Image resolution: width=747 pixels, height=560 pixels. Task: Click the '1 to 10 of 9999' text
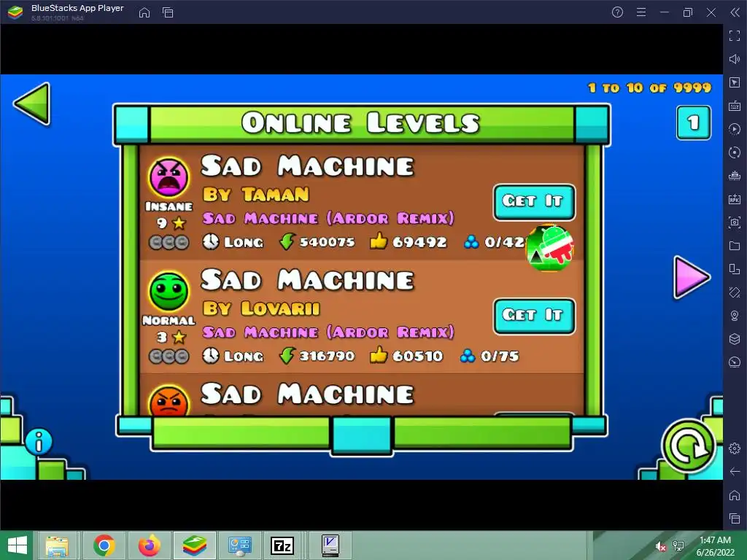(650, 87)
